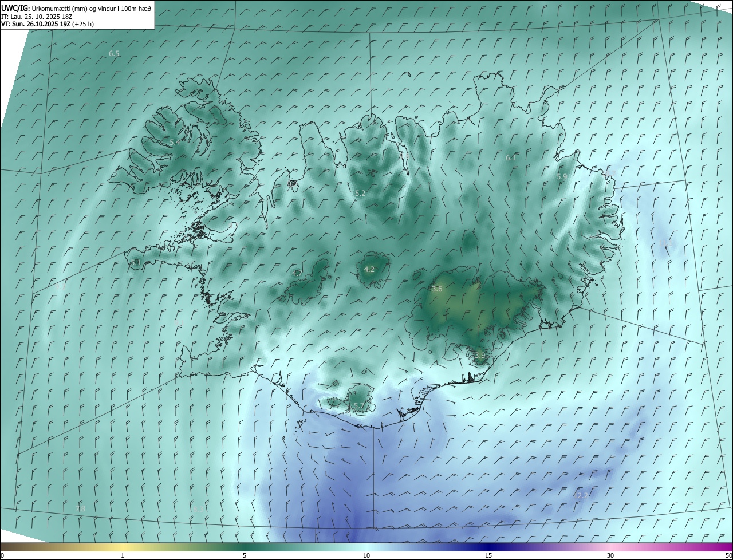Click the 50 tick on the color scale
The image size is (733, 560).
[x=728, y=555]
